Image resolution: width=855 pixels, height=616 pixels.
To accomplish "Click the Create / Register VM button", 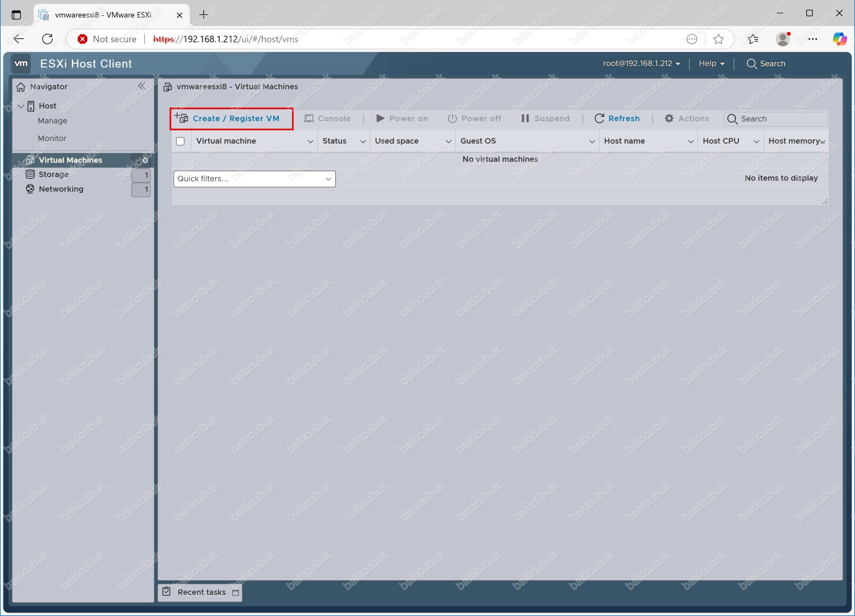I will coord(231,118).
